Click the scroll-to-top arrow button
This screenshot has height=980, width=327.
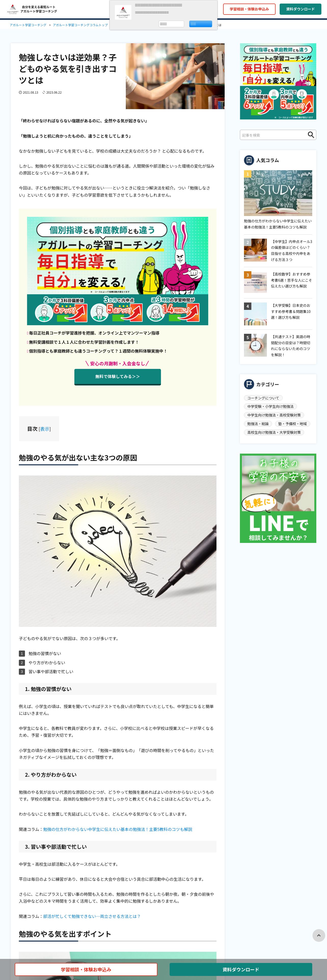pyautogui.click(x=319, y=935)
